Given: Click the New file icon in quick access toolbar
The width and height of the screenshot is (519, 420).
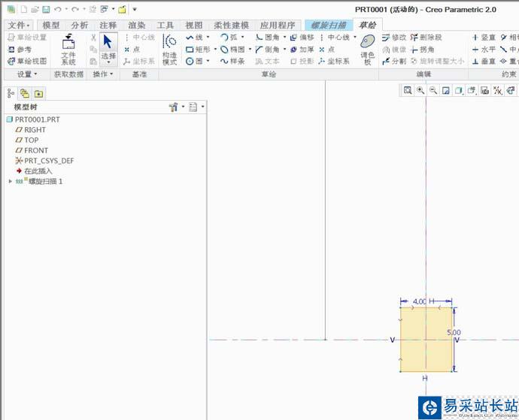Looking at the screenshot, I should coord(24,9).
